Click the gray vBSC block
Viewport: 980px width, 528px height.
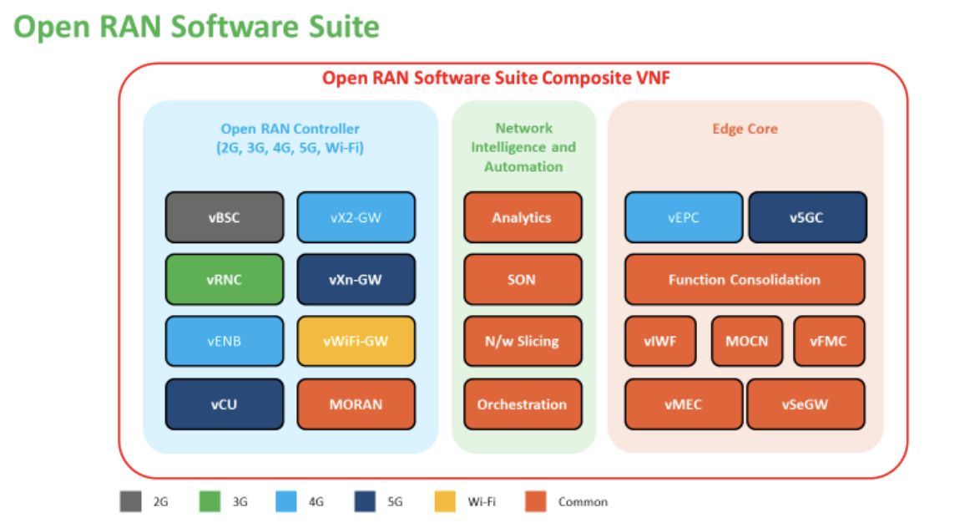225,217
